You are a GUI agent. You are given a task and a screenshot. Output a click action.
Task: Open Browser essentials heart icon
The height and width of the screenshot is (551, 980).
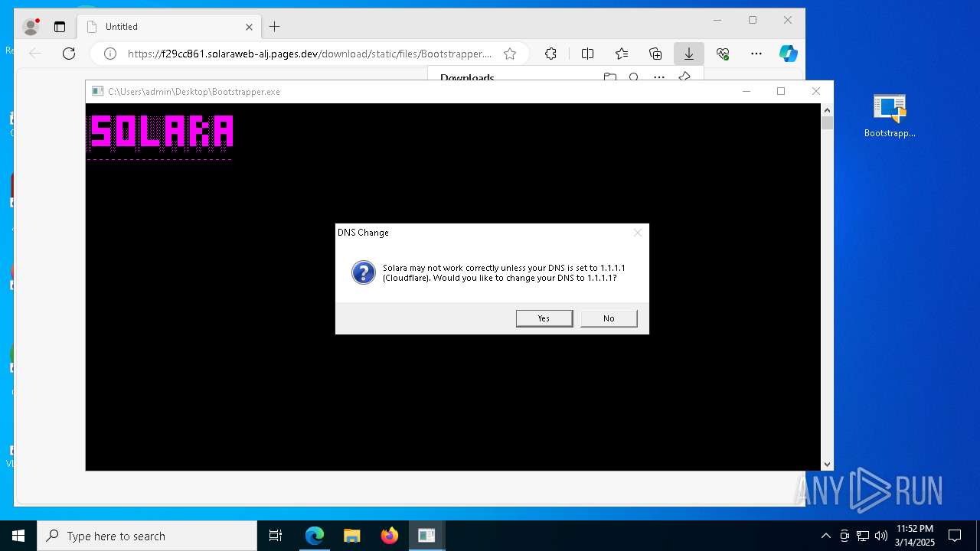tap(723, 54)
